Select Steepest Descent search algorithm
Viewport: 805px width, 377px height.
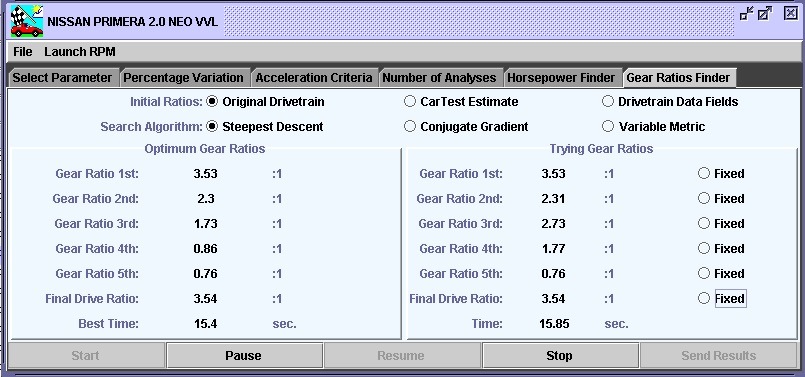(x=265, y=126)
